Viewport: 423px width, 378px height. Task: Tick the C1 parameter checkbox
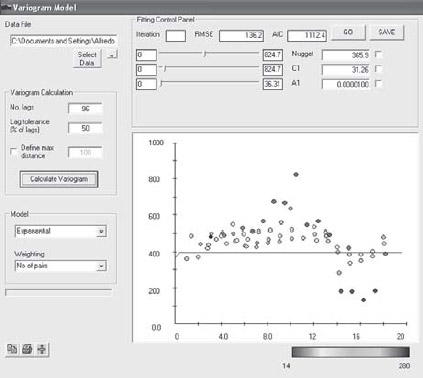point(378,69)
